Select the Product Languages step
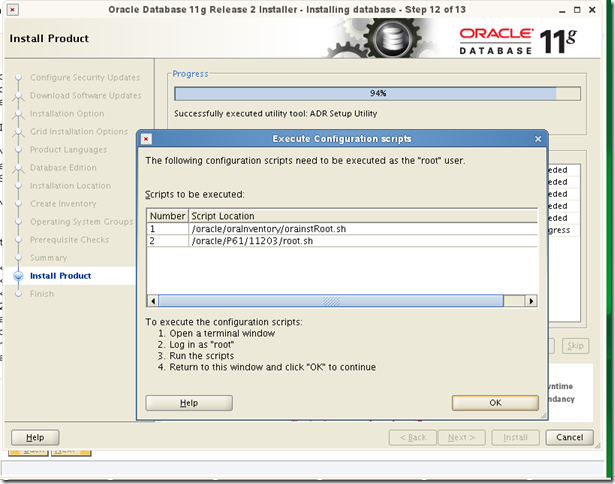Image resolution: width=615 pixels, height=484 pixels. (68, 149)
